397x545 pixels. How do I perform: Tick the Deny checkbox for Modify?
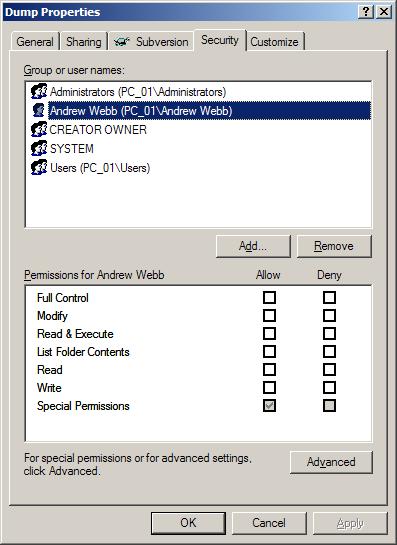pos(329,316)
